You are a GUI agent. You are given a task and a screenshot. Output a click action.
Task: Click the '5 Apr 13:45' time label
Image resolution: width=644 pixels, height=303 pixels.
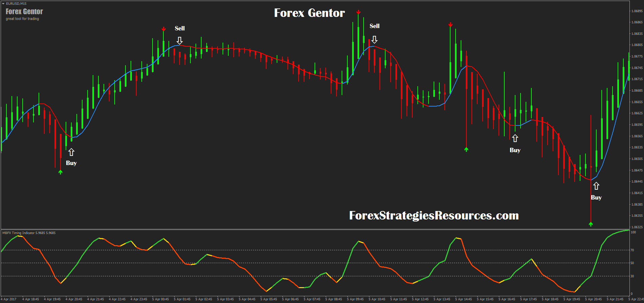point(442,299)
